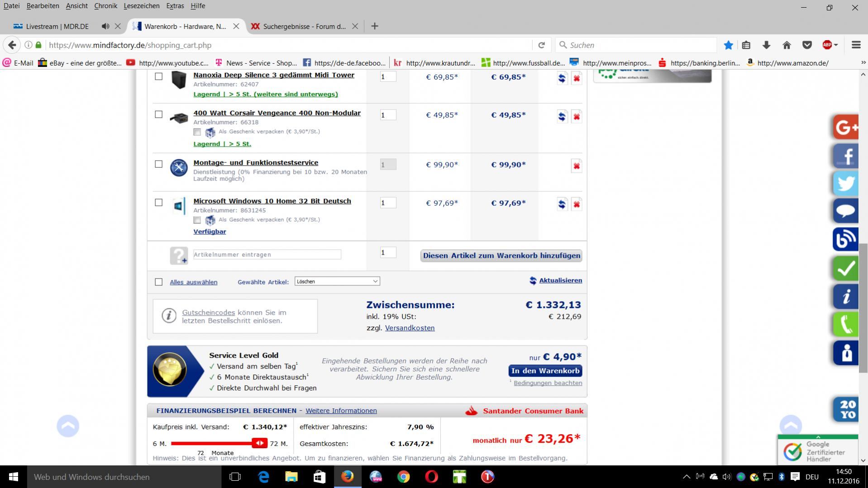Enable gift wrapping for Windows 10 Home
This screenshot has width=868, height=488.
pos(197,220)
